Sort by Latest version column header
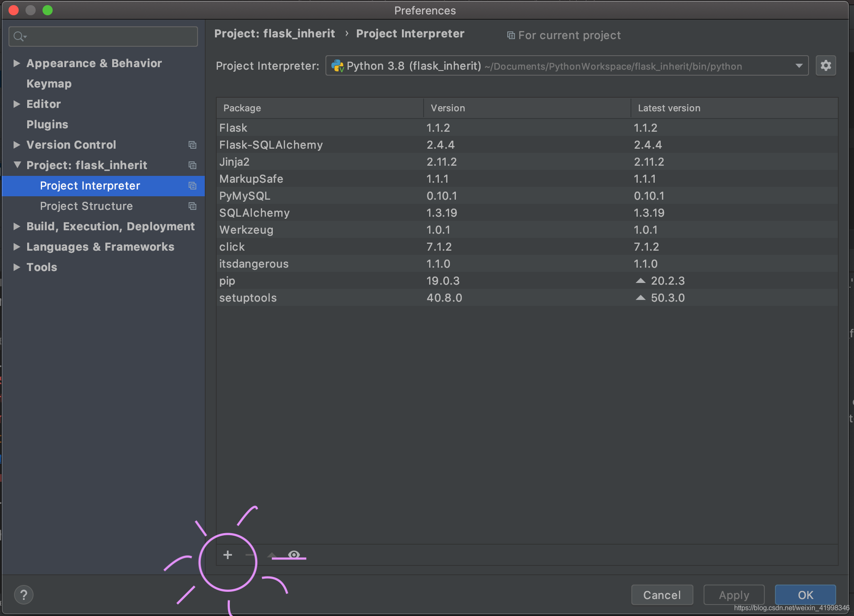 point(734,108)
